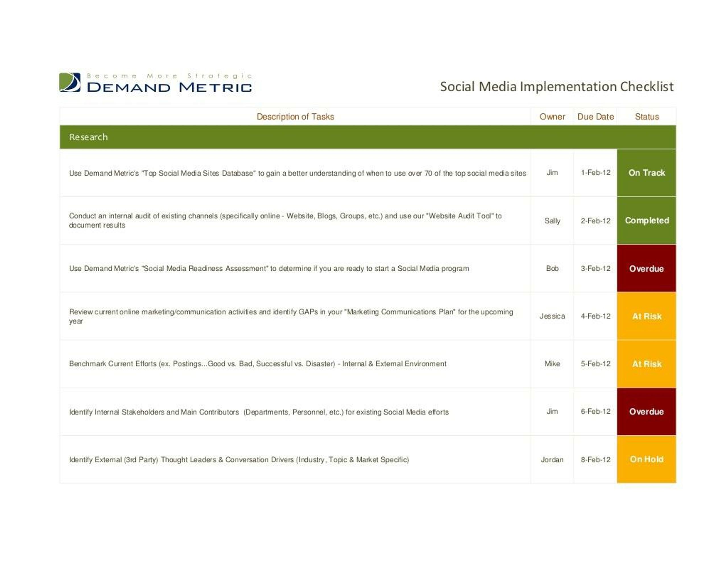Image resolution: width=728 pixels, height=563 pixels.
Task: Click the Status column header
Action: pyautogui.click(x=647, y=117)
